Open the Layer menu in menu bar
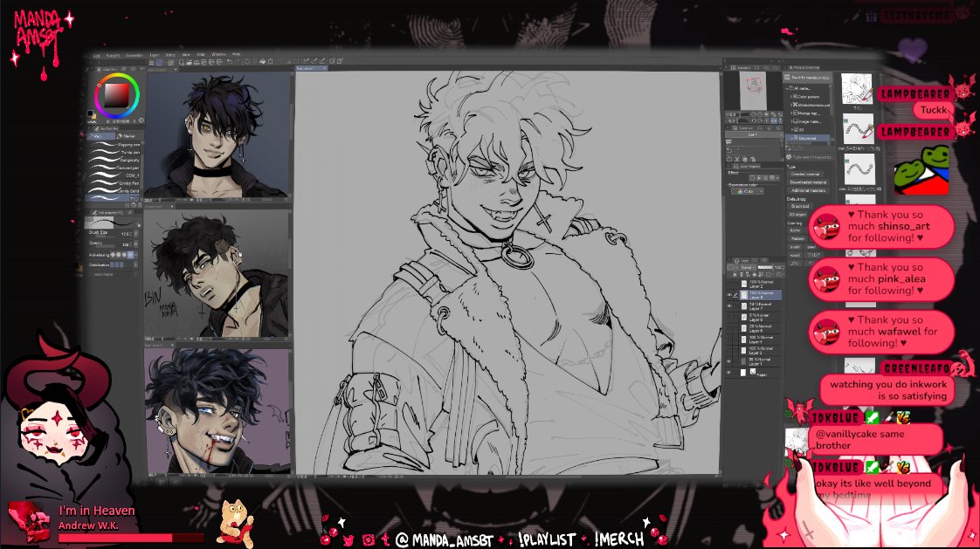 pyautogui.click(x=154, y=55)
